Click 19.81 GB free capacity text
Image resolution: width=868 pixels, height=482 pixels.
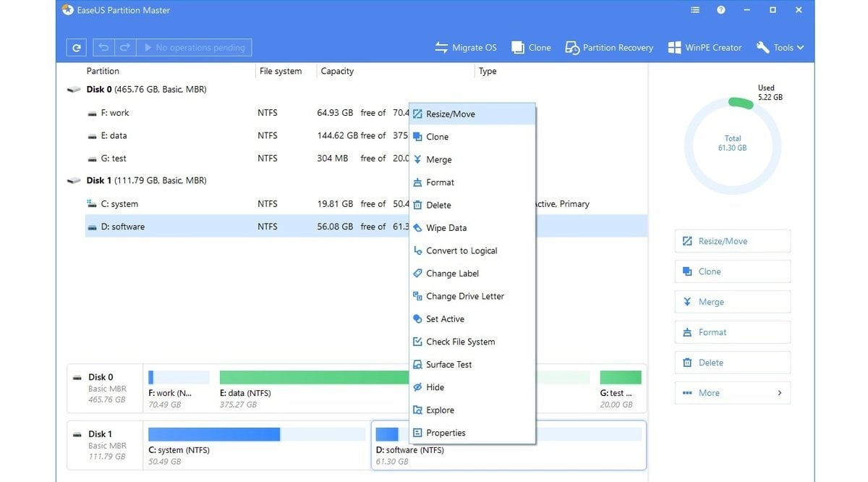(335, 204)
